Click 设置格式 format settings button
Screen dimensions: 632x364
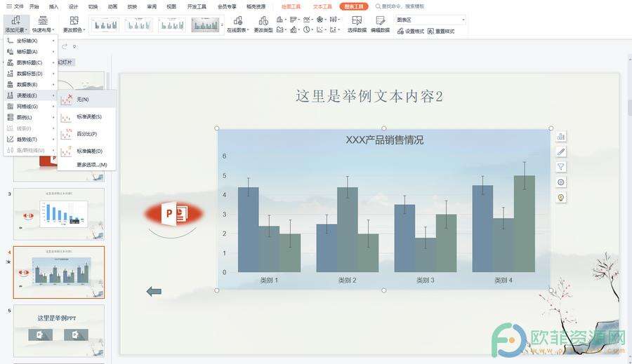pyautogui.click(x=410, y=31)
